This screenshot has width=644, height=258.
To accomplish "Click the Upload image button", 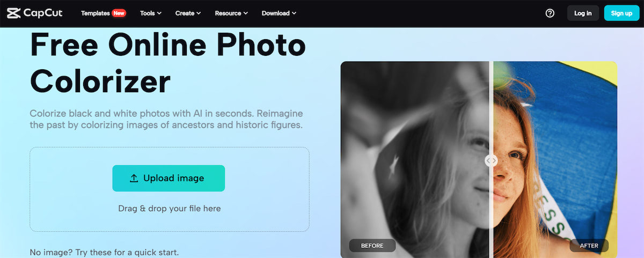I will (x=169, y=178).
